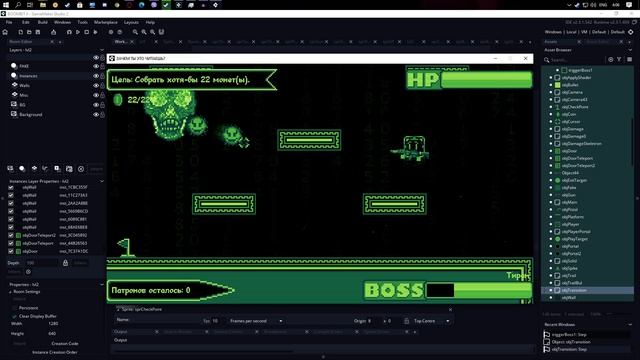Clean the build with the brush icon
640x360 pixels.
(96, 32)
